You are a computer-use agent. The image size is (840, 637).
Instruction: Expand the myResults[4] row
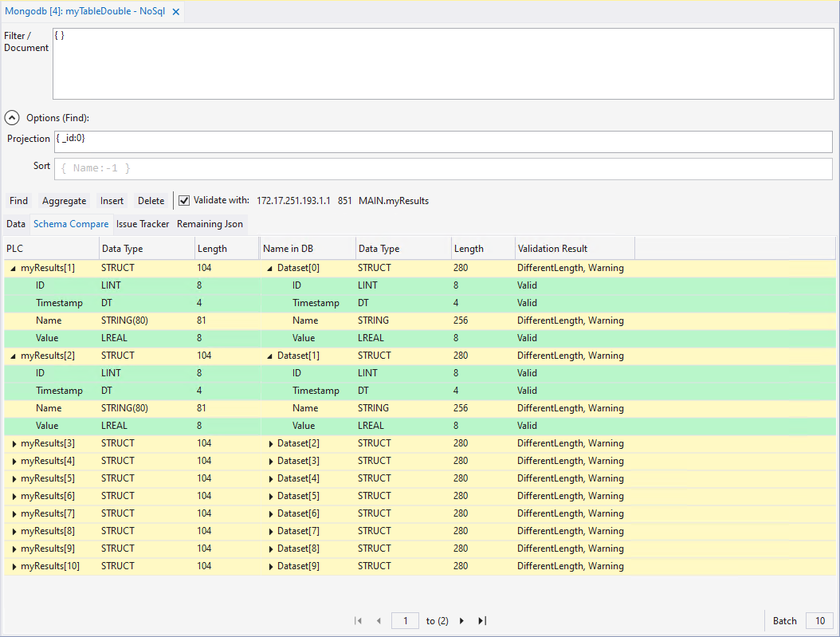pyautogui.click(x=14, y=462)
